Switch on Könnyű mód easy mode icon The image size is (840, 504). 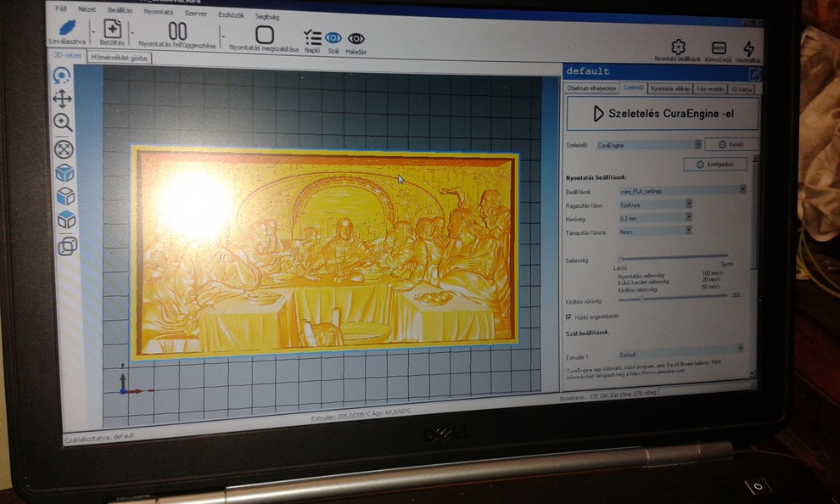click(719, 49)
